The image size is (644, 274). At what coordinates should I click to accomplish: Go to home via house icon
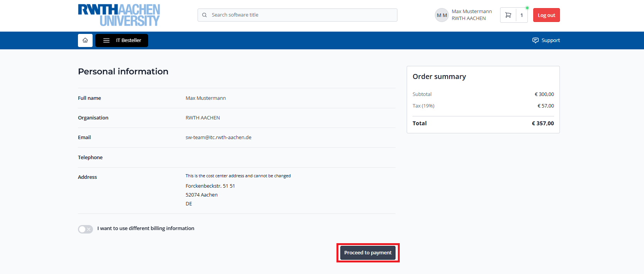pos(85,40)
